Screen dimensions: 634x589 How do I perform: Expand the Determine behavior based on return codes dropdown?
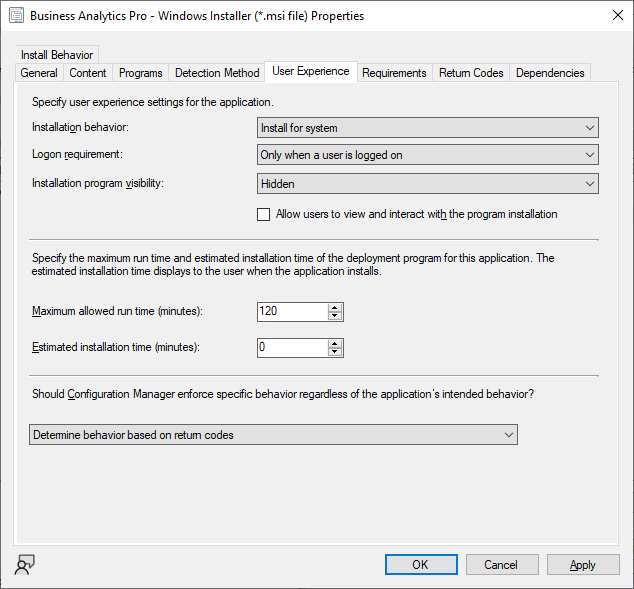pyautogui.click(x=273, y=435)
